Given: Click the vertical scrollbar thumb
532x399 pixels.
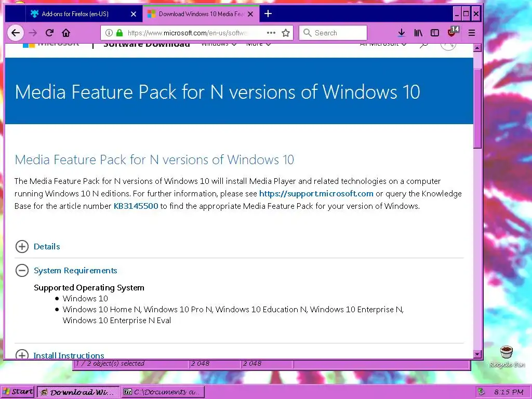Looking at the screenshot, I should click(x=477, y=109).
